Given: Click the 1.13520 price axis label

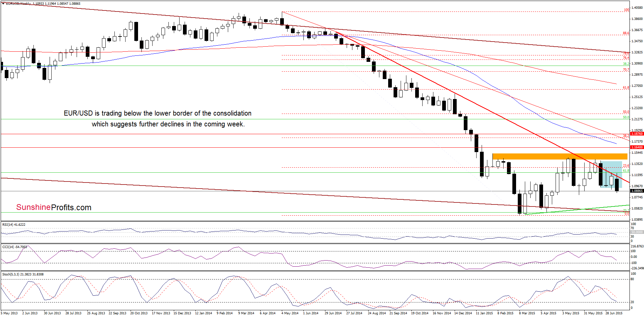Looking at the screenshot, I should [x=637, y=164].
